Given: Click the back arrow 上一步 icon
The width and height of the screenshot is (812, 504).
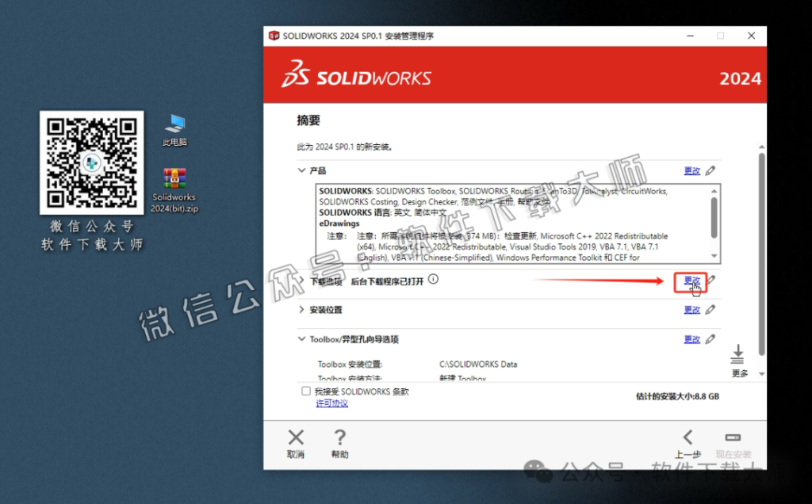Looking at the screenshot, I should [x=688, y=437].
